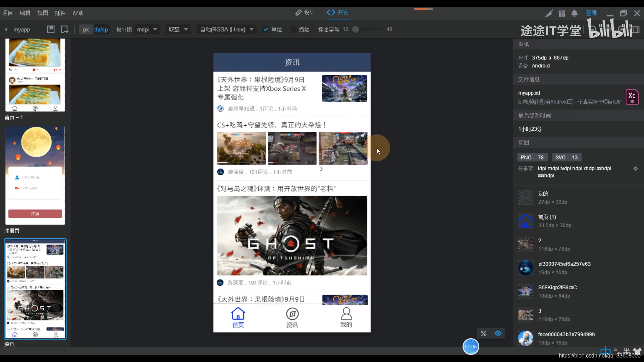
Task: Click the middle screenshot in CS+吃鸡 article
Action: pyautogui.click(x=292, y=148)
